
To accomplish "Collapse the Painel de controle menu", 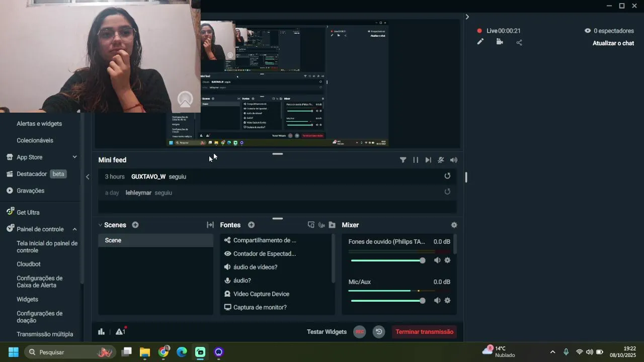I will tap(74, 229).
